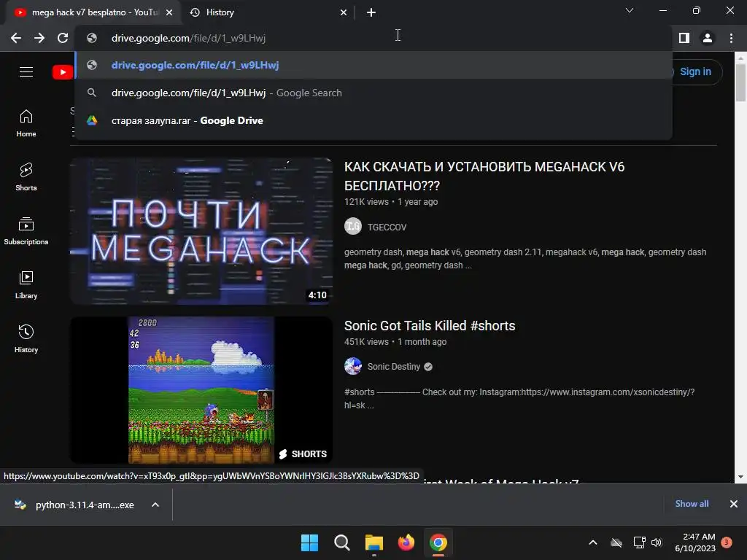Open старая залупа.rar Google Drive suggestion
This screenshot has height=560, width=747.
[x=373, y=120]
